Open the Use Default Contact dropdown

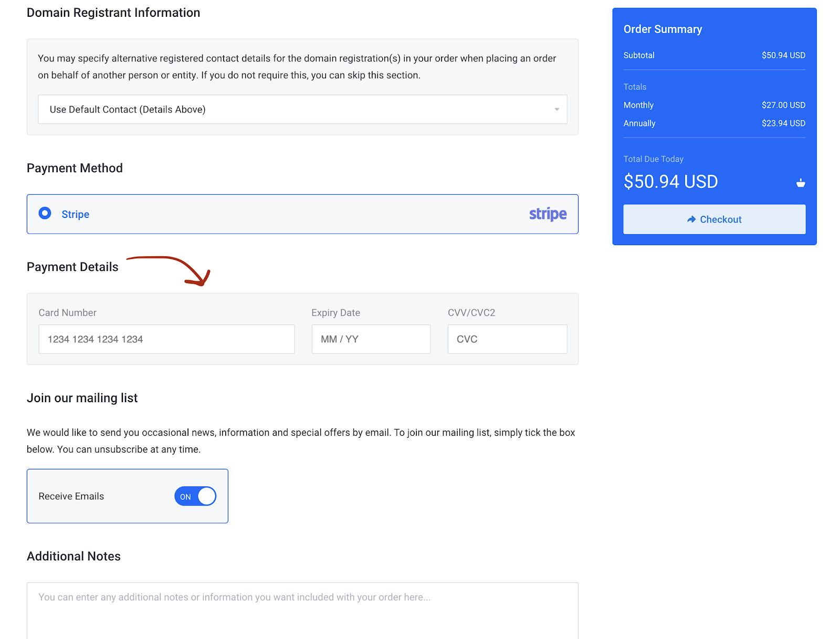pyautogui.click(x=302, y=109)
